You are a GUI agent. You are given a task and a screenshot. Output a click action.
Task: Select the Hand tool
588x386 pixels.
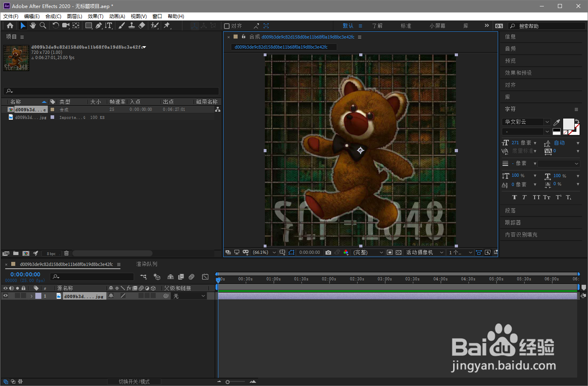[x=33, y=26]
